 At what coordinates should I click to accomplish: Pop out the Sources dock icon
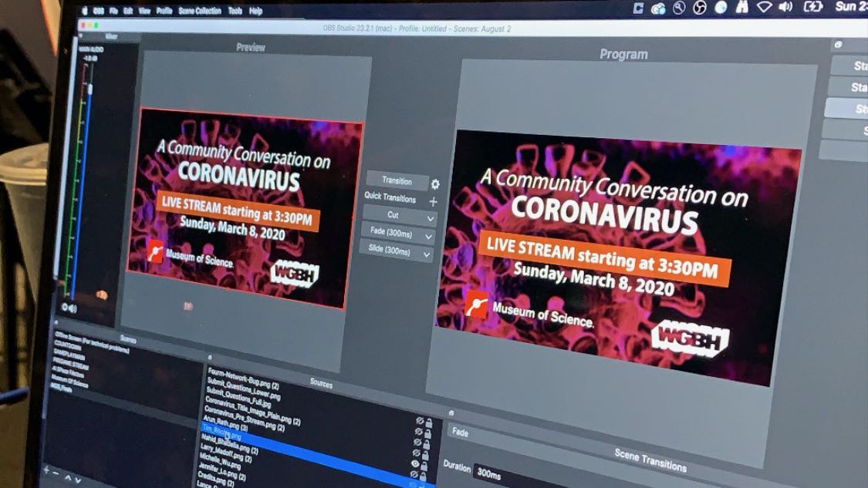click(x=210, y=358)
